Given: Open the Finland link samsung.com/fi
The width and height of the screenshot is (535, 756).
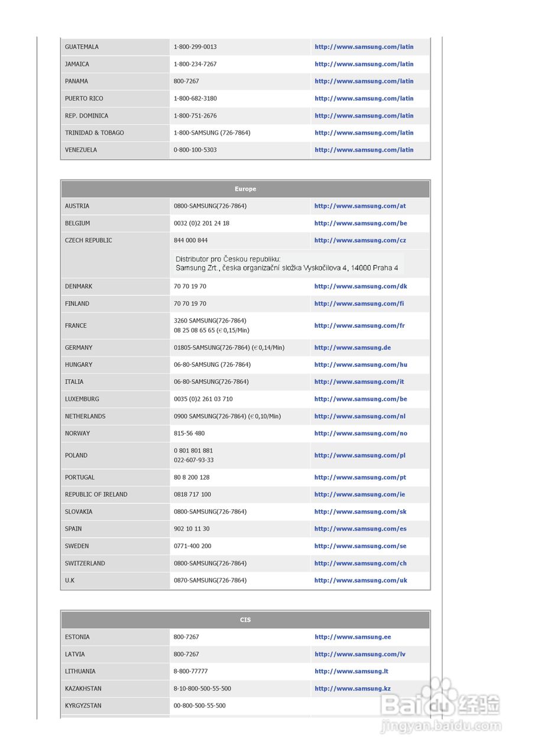Looking at the screenshot, I should (359, 304).
